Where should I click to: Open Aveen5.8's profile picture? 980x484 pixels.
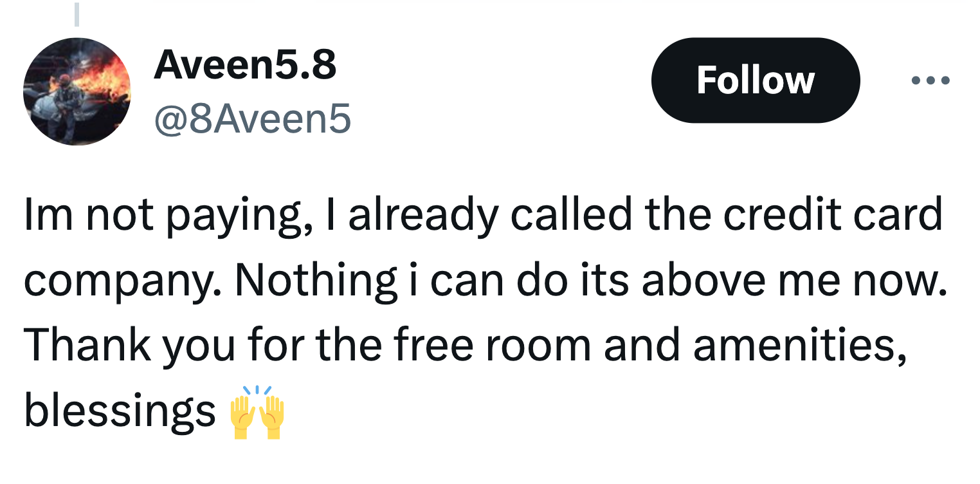point(77,91)
